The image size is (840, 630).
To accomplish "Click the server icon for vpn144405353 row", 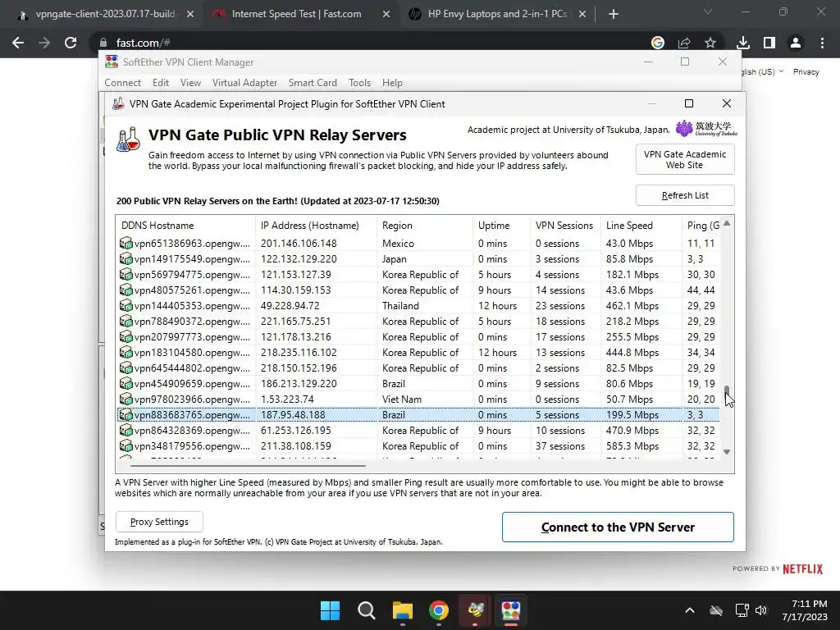I will click(x=126, y=306).
